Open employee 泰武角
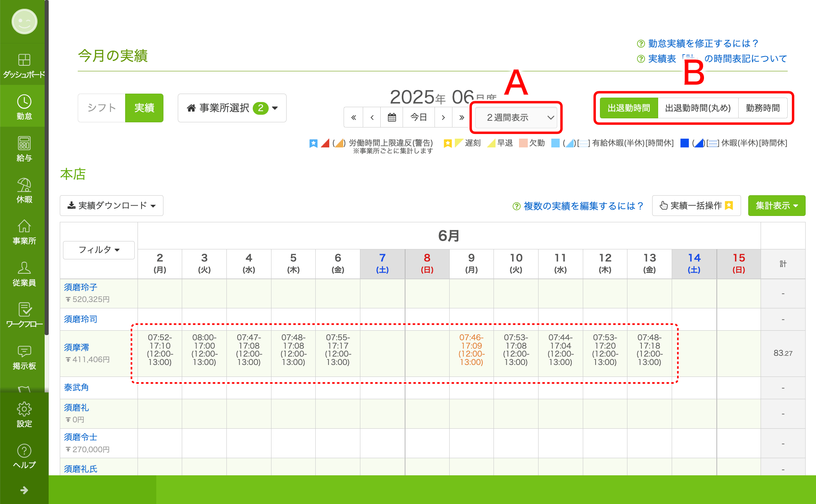 tap(77, 387)
